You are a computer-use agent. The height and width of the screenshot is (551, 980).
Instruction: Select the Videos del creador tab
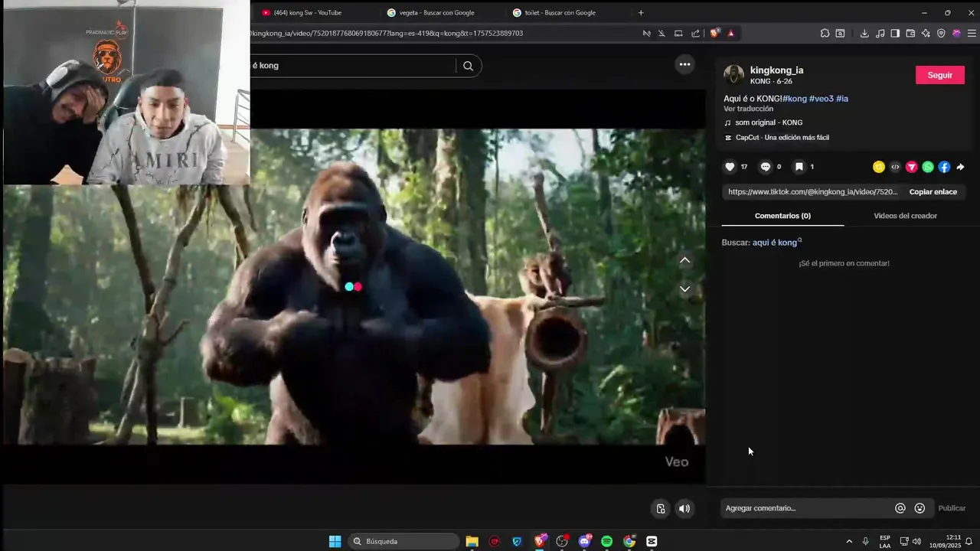point(905,216)
